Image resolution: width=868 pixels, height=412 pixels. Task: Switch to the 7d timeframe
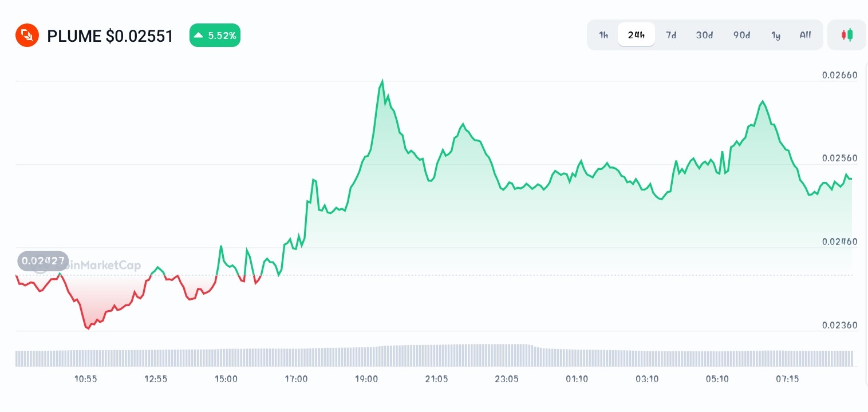671,35
